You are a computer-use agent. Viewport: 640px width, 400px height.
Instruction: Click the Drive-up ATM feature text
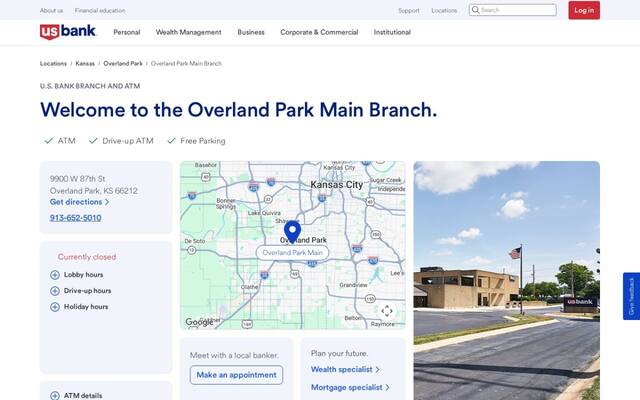pos(128,141)
